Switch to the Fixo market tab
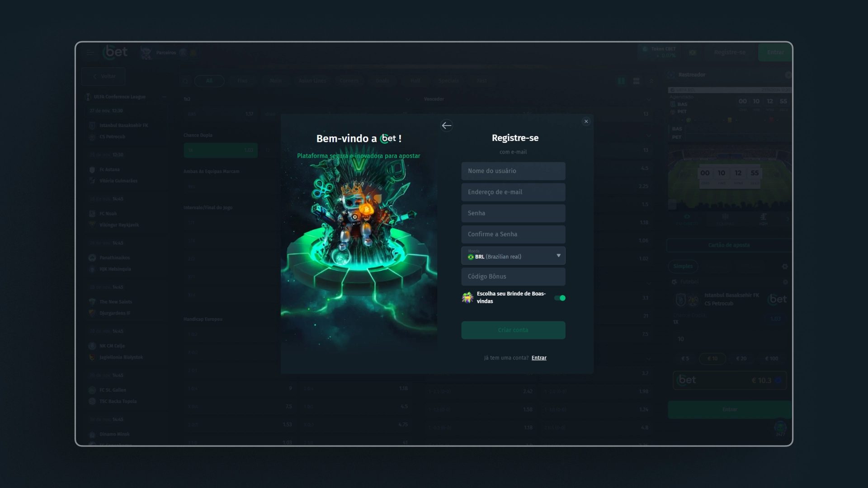 (242, 81)
